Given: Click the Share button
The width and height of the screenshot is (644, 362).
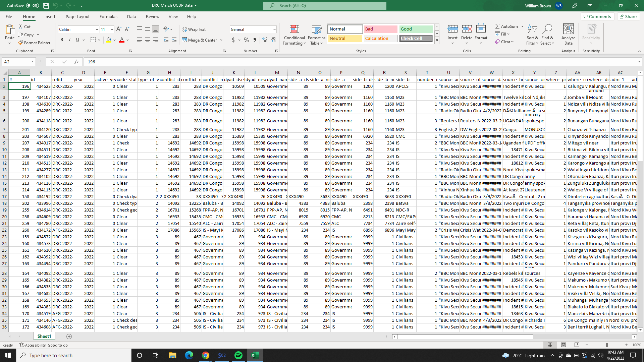Looking at the screenshot, I should tap(628, 16).
